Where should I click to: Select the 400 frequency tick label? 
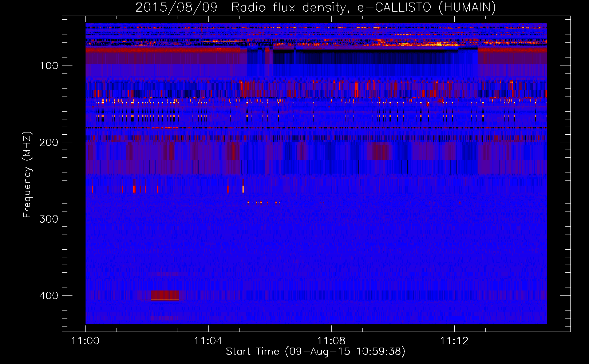click(49, 295)
